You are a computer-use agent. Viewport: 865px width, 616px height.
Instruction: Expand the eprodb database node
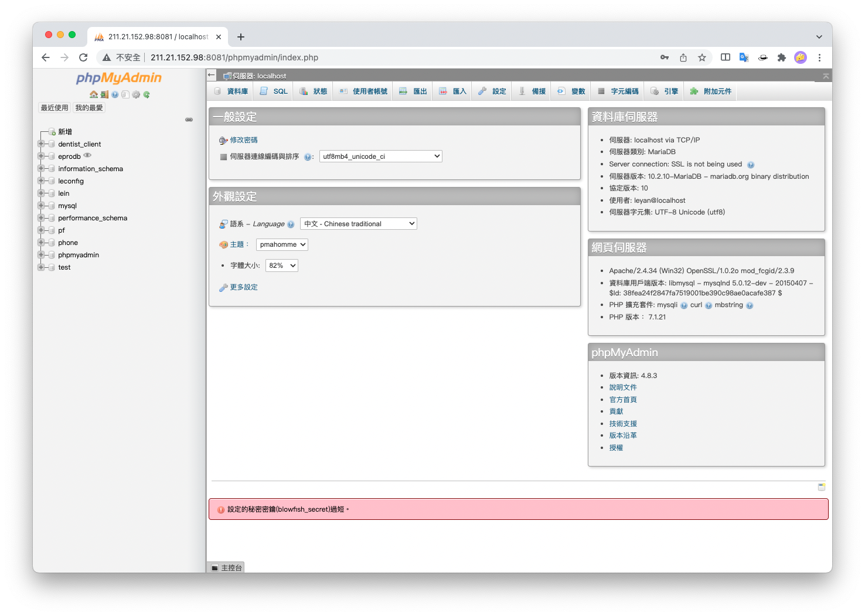pos(41,156)
